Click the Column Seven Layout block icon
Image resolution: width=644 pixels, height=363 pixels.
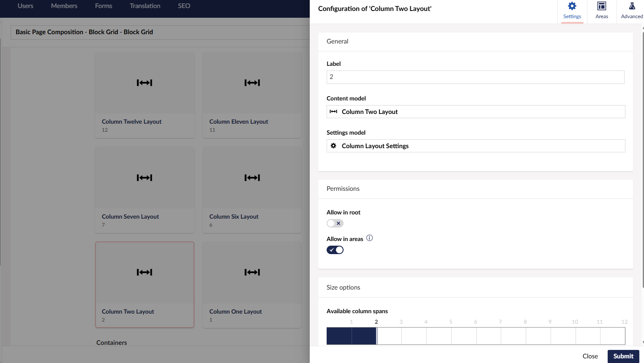[145, 178]
